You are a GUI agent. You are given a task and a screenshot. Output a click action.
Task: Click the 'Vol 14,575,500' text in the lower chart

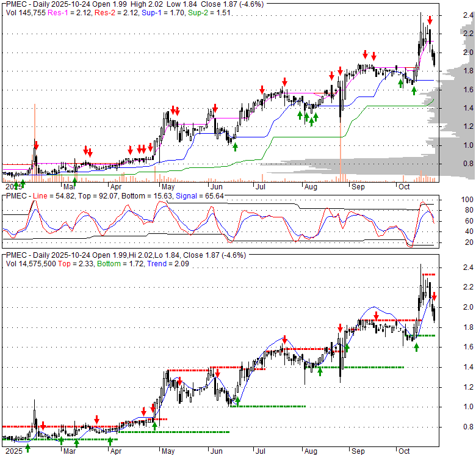point(31,264)
